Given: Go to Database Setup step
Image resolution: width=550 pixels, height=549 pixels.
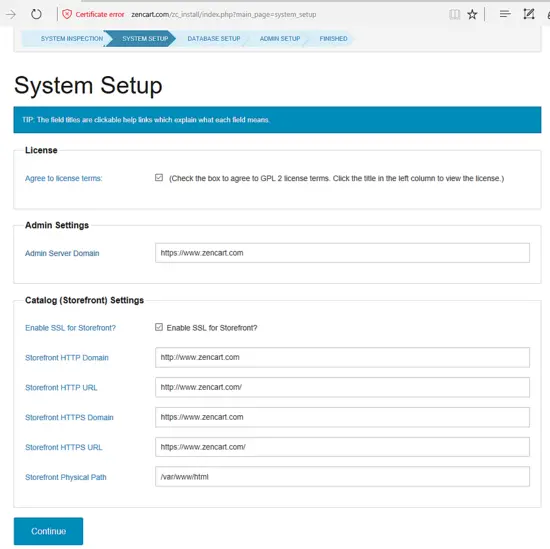Looking at the screenshot, I should [x=214, y=39].
